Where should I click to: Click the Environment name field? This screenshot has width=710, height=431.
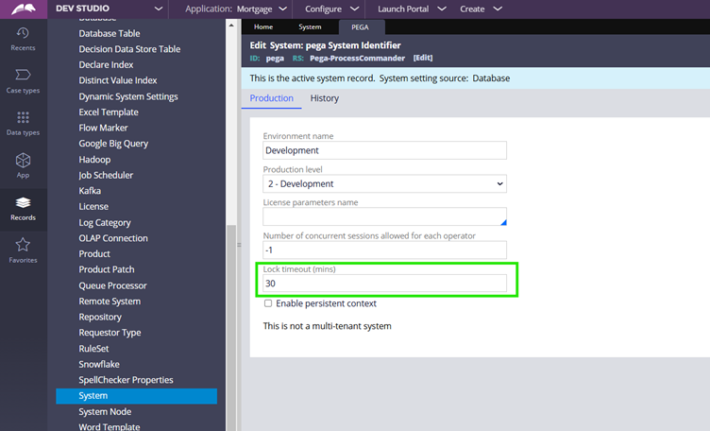384,151
